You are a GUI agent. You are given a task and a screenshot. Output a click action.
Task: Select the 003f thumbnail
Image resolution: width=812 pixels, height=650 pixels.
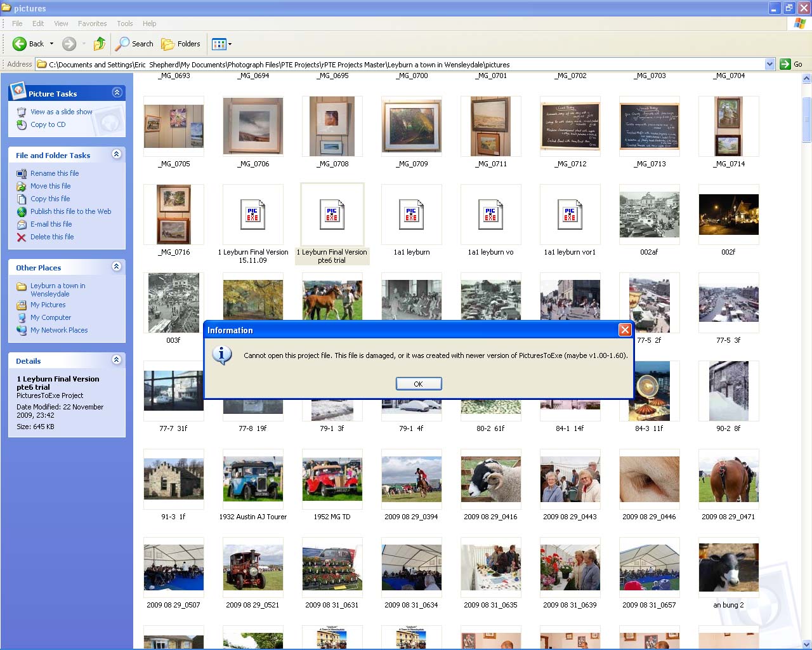point(174,303)
